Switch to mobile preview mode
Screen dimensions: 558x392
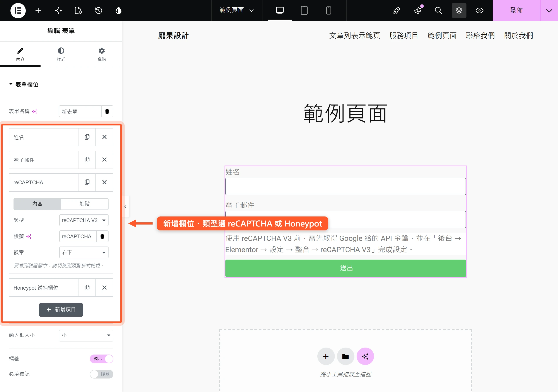[x=328, y=10]
